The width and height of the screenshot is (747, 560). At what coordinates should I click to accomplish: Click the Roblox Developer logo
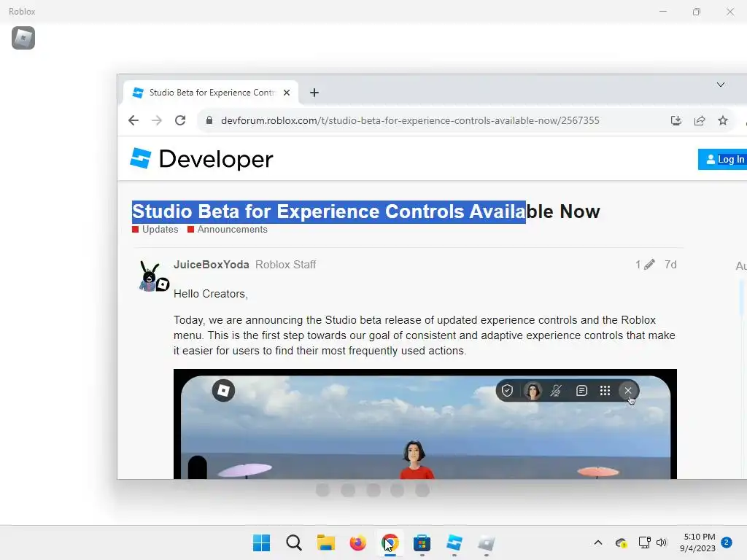tap(201, 158)
